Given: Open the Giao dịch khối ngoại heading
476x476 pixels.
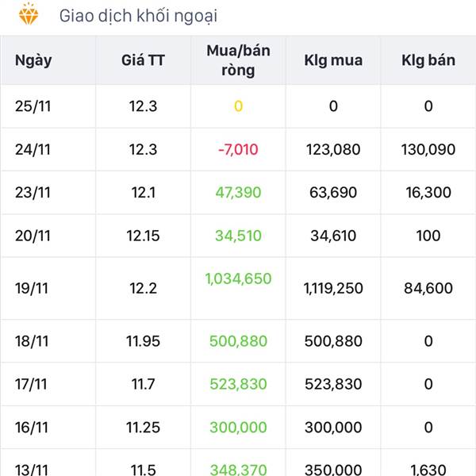Looking at the screenshot, I should coord(138,16).
